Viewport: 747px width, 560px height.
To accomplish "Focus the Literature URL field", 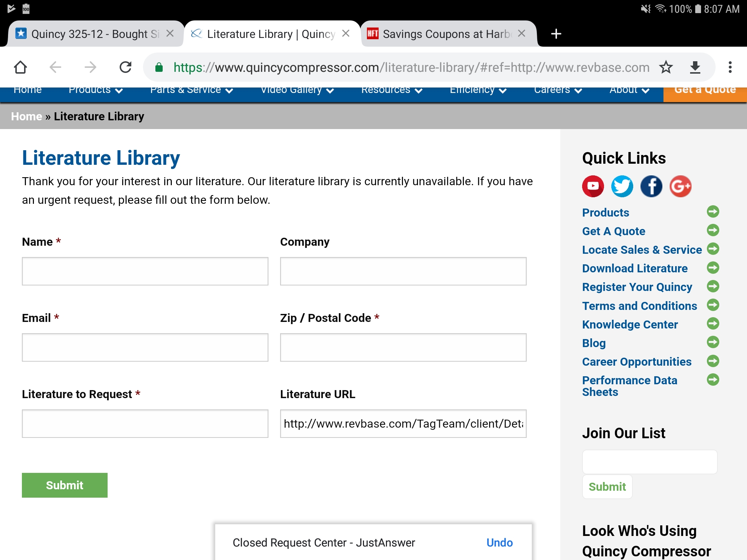I will [x=403, y=424].
